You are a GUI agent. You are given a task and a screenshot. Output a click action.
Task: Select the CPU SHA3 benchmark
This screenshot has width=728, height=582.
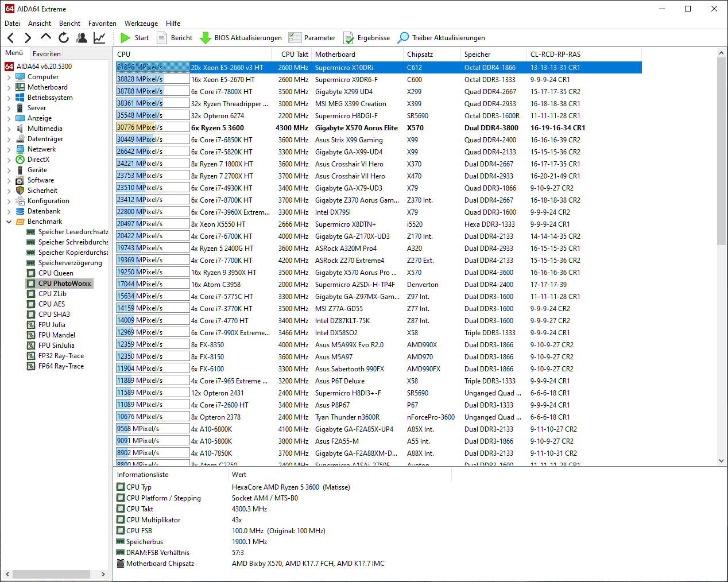[48, 315]
